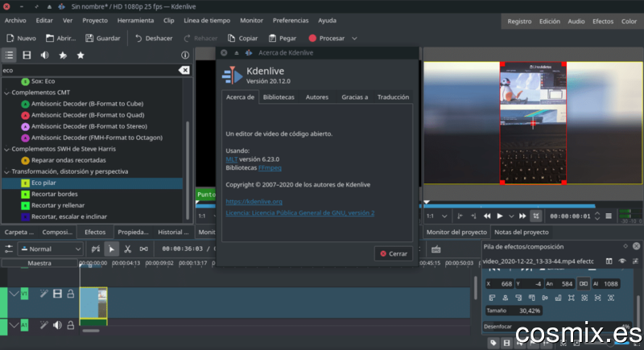Show favorite effects with the star icon
Image resolution: width=644 pixels, height=350 pixels.
(x=80, y=55)
